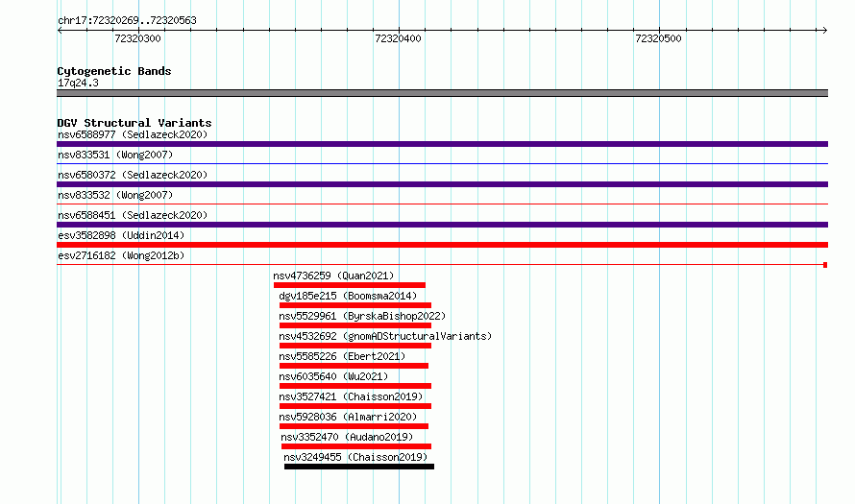
Task: Click the gray 17q24.3 cytogenetic band bar
Action: (x=442, y=93)
